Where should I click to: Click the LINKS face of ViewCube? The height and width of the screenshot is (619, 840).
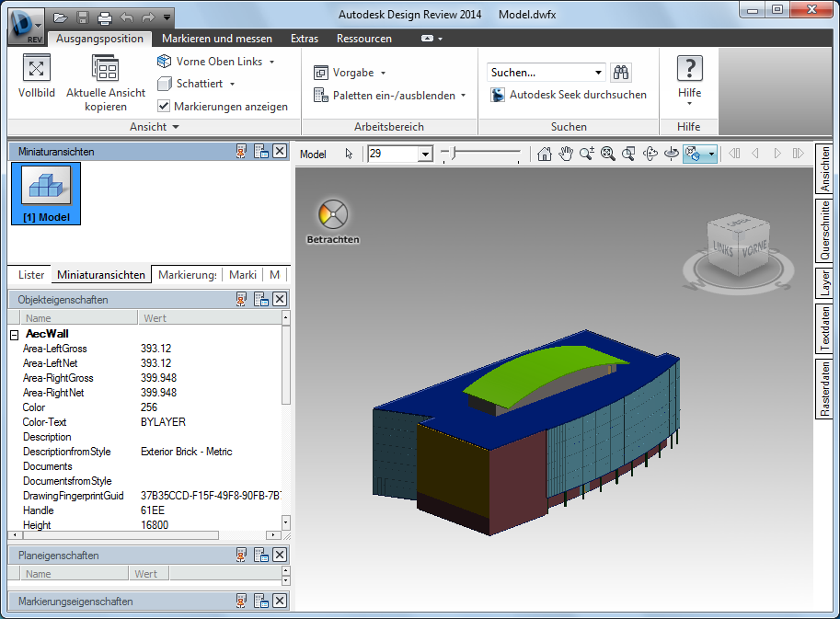723,249
